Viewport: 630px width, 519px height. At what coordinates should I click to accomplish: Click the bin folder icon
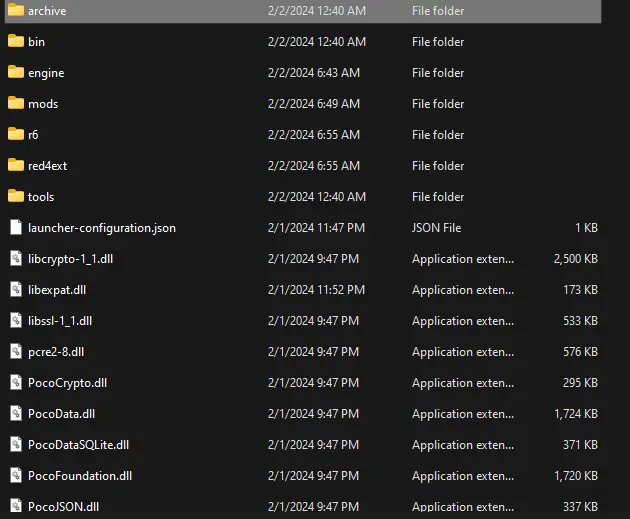pyautogui.click(x=16, y=41)
